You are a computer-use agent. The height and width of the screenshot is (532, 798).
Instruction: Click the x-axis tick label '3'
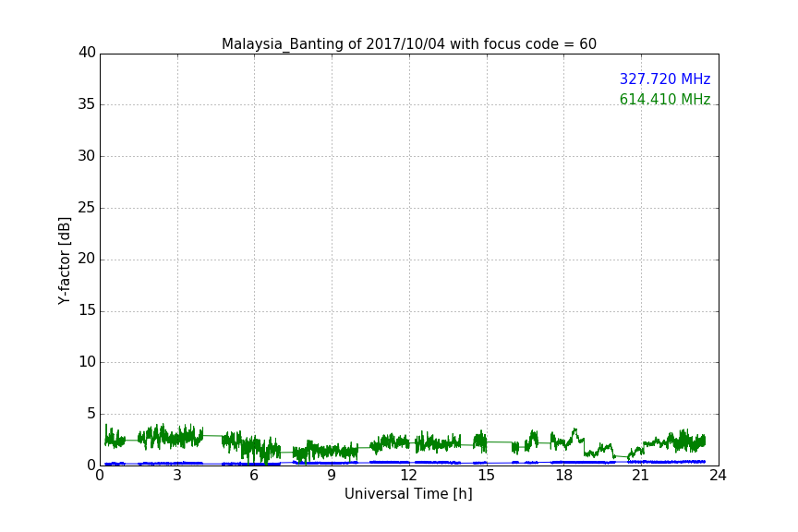177,476
